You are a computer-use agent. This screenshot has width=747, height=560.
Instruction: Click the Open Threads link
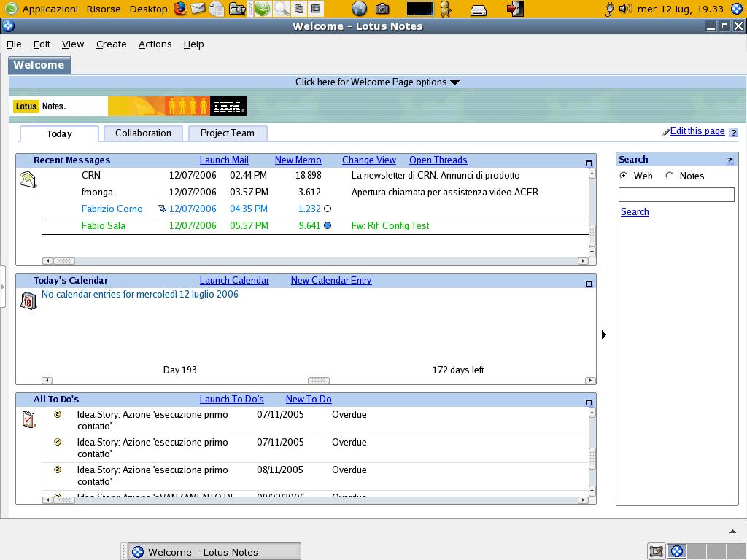click(x=438, y=160)
